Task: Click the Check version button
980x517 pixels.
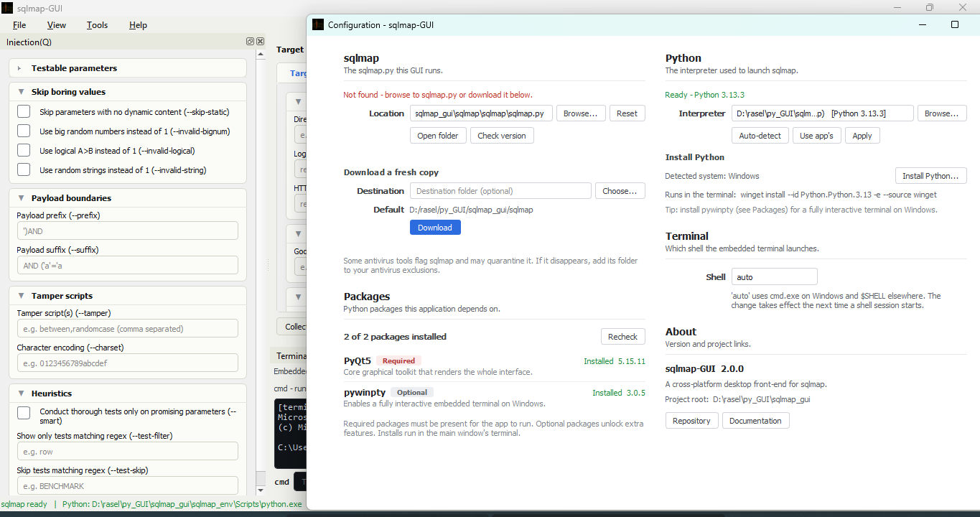Action: coord(502,136)
